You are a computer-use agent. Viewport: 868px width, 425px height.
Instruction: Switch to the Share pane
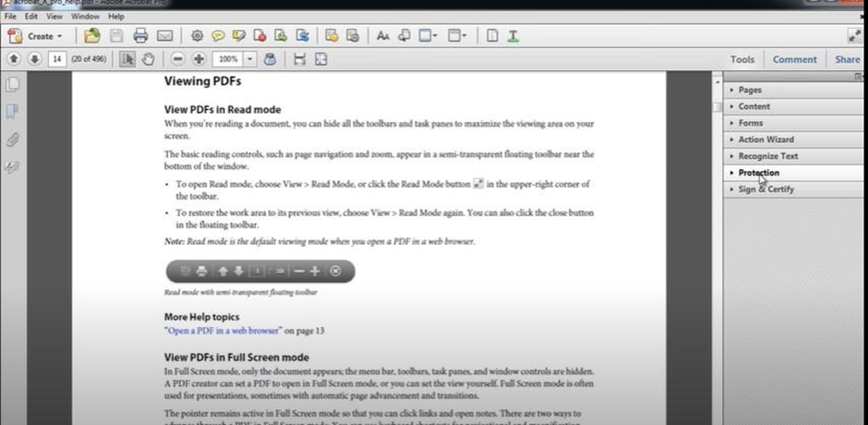[x=848, y=59]
